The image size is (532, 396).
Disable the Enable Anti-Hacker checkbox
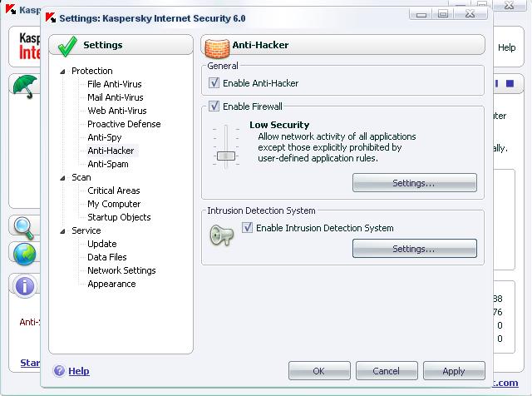point(214,83)
